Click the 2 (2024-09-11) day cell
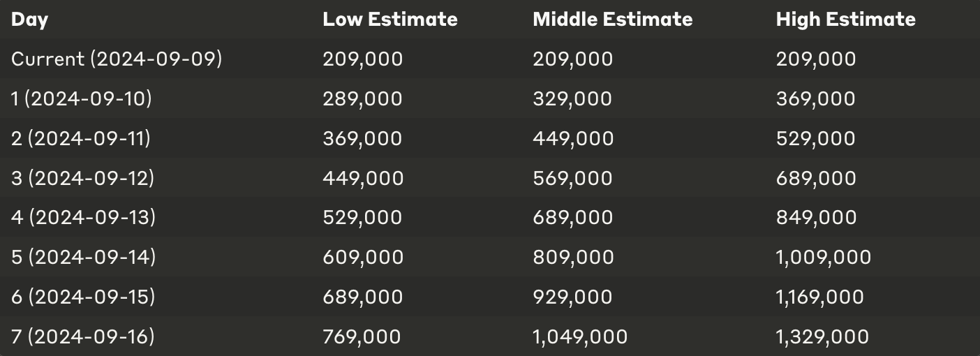 tap(81, 138)
